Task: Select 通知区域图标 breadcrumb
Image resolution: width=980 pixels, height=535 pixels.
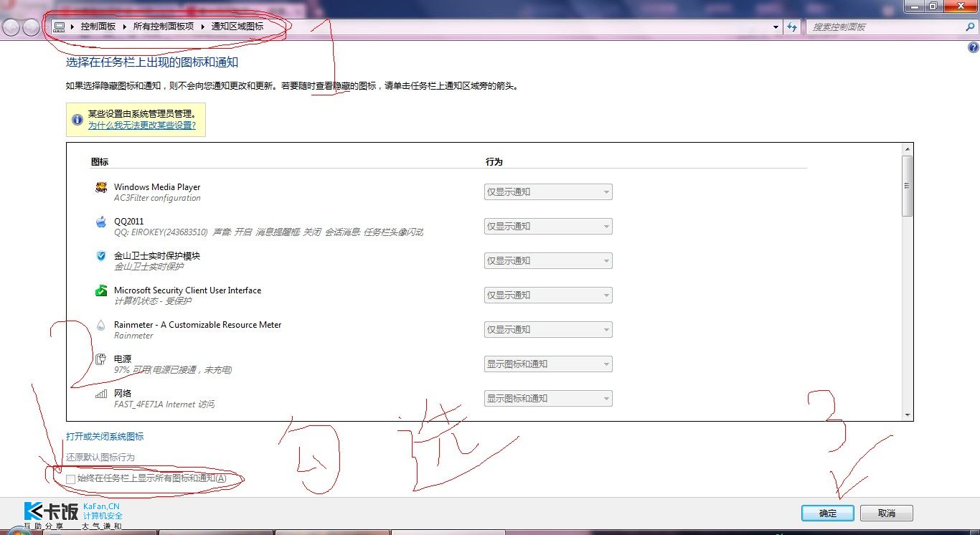Action: (x=237, y=27)
